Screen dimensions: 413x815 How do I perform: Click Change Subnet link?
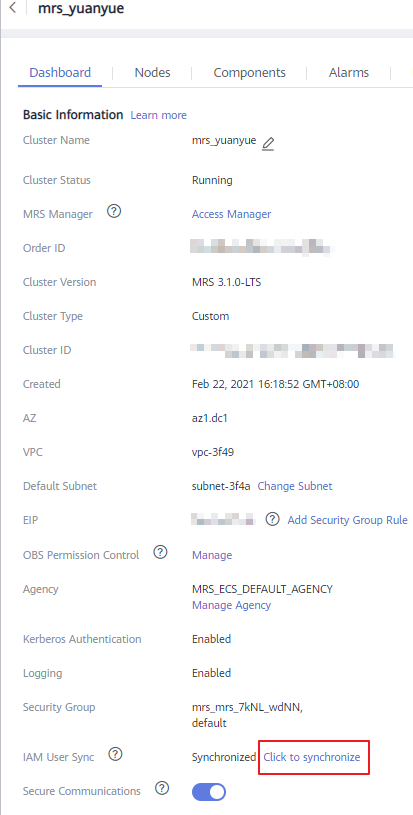pyautogui.click(x=295, y=486)
